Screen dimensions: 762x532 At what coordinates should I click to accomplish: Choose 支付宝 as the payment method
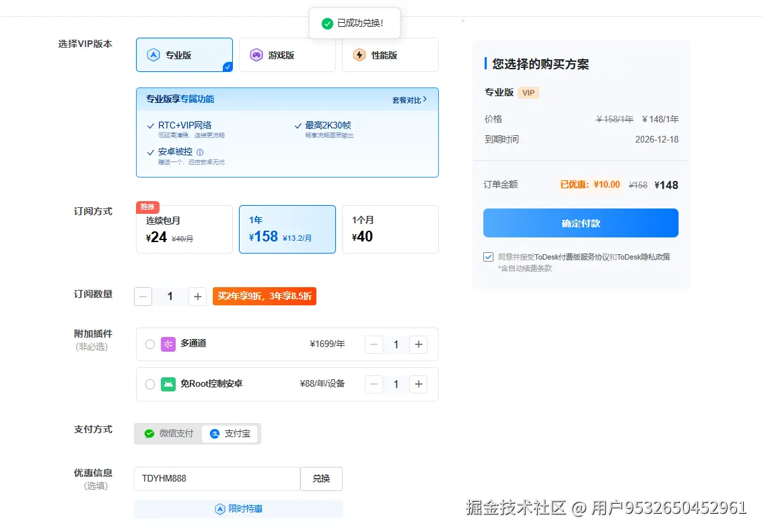(230, 433)
